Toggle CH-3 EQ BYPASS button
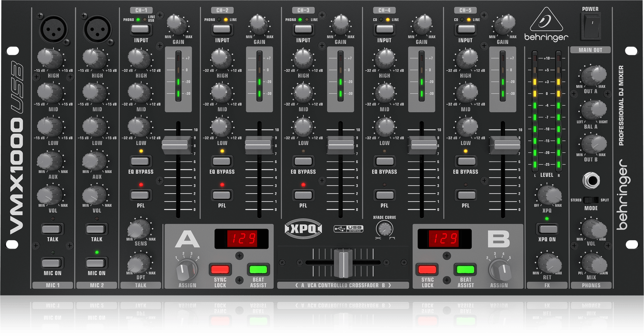644x336 pixels. coord(303,161)
